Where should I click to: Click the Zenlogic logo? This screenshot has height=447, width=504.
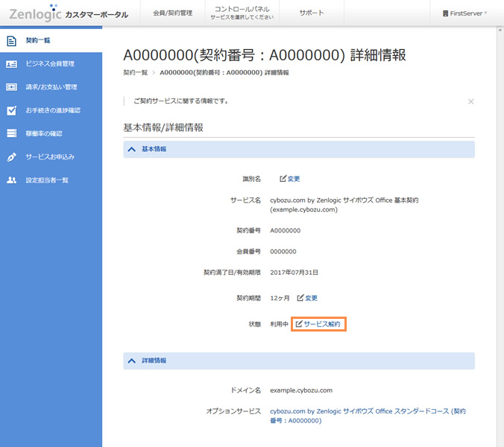coord(34,13)
